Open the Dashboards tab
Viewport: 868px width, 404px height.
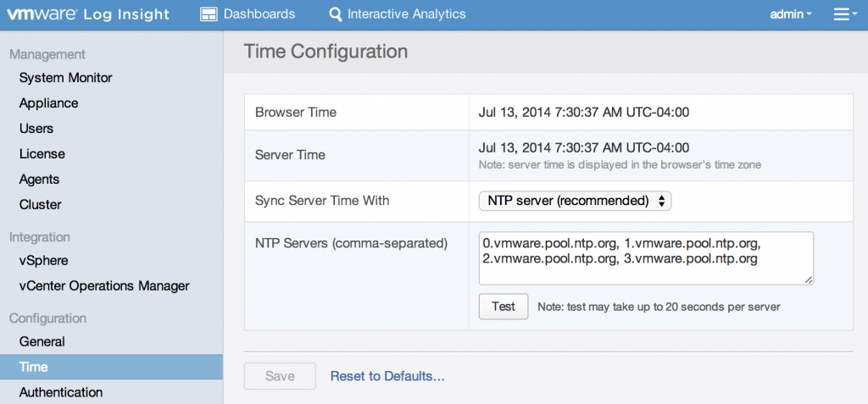pyautogui.click(x=259, y=14)
